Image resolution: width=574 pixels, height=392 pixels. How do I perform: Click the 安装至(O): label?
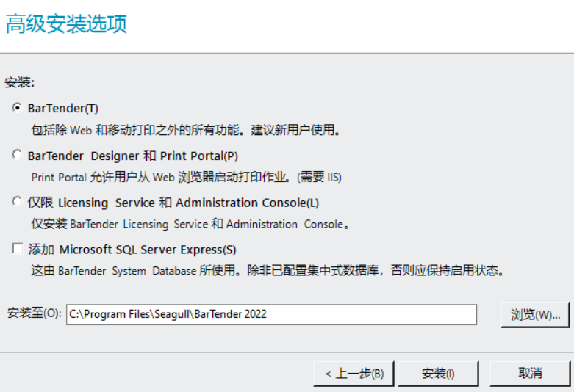(34, 313)
